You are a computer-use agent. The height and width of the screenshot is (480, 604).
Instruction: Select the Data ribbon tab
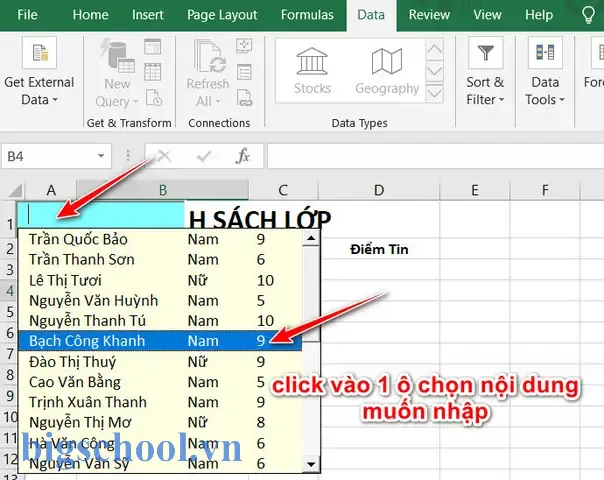[x=371, y=15]
